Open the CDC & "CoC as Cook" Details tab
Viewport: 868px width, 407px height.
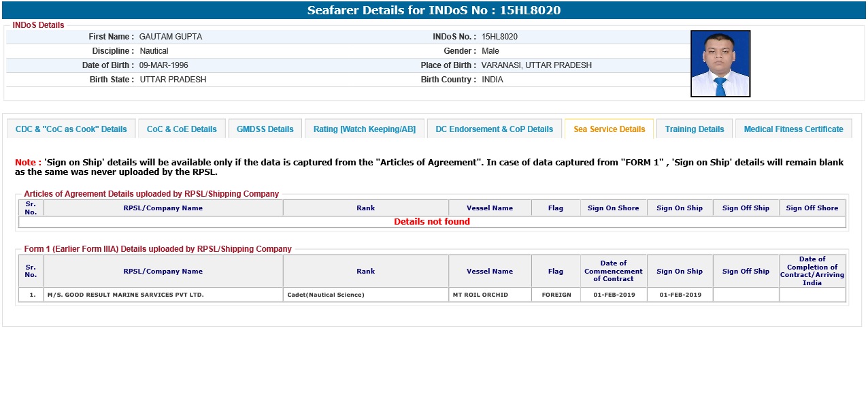point(71,129)
